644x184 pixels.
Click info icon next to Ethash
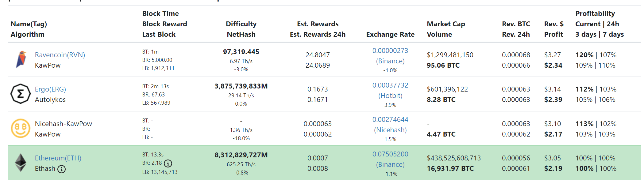point(62,169)
